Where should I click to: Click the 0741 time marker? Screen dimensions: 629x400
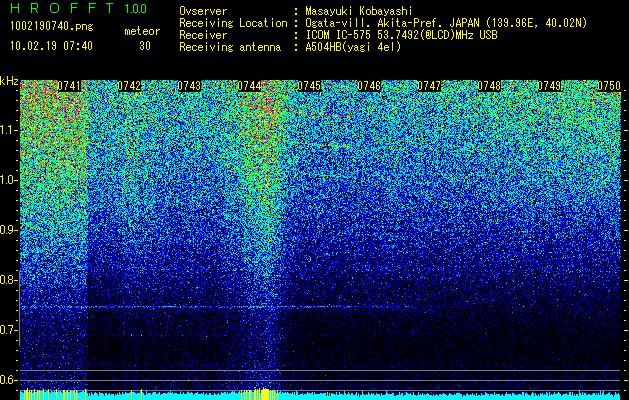pos(69,86)
